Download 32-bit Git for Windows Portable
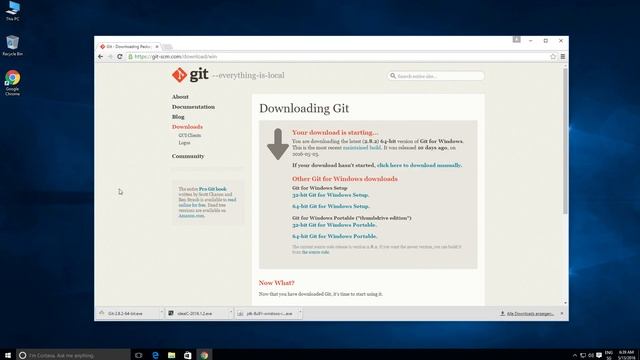Viewport: 640px width, 360px height. [x=334, y=225]
